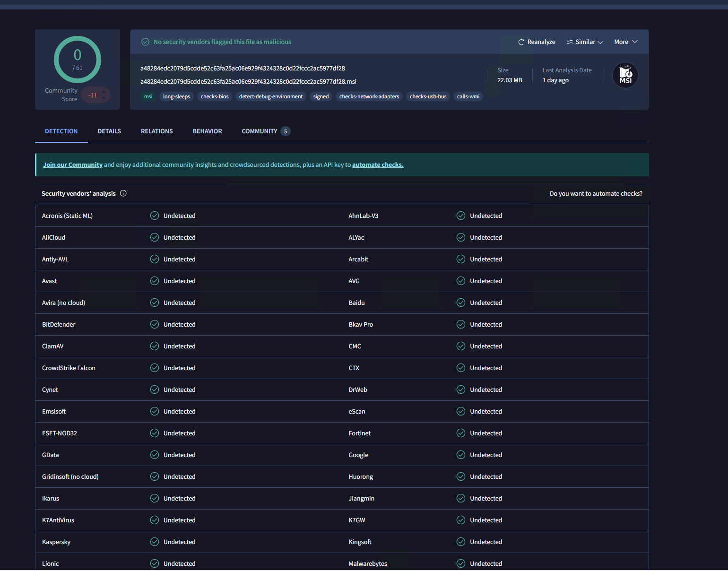Click the info icon beside Security vendors' analysis
728x571 pixels.
(123, 193)
